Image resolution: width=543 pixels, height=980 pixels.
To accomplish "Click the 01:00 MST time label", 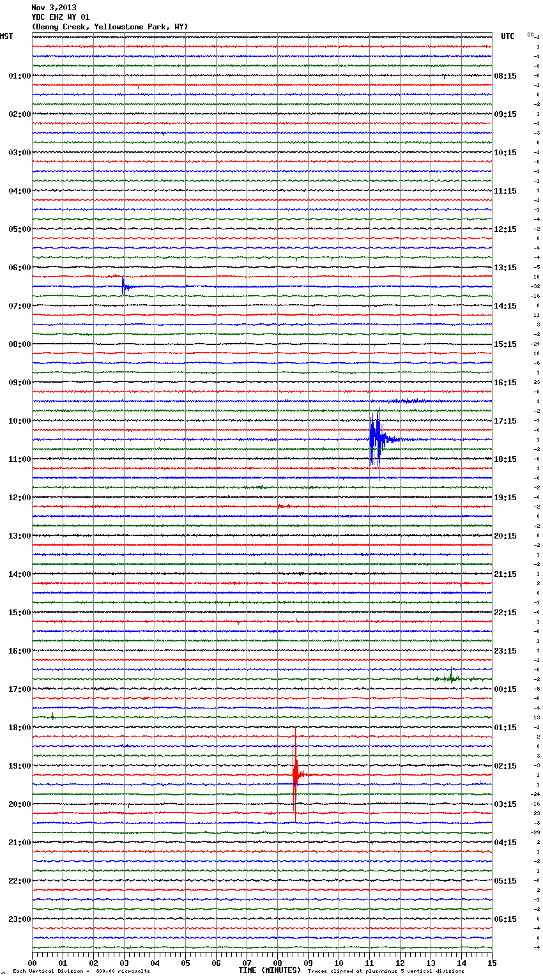I will point(19,76).
